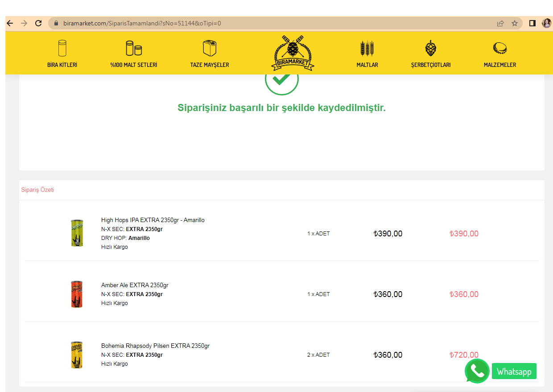Click the High Hops IPA green can thumbnail
The height and width of the screenshot is (392, 553).
pos(77,233)
